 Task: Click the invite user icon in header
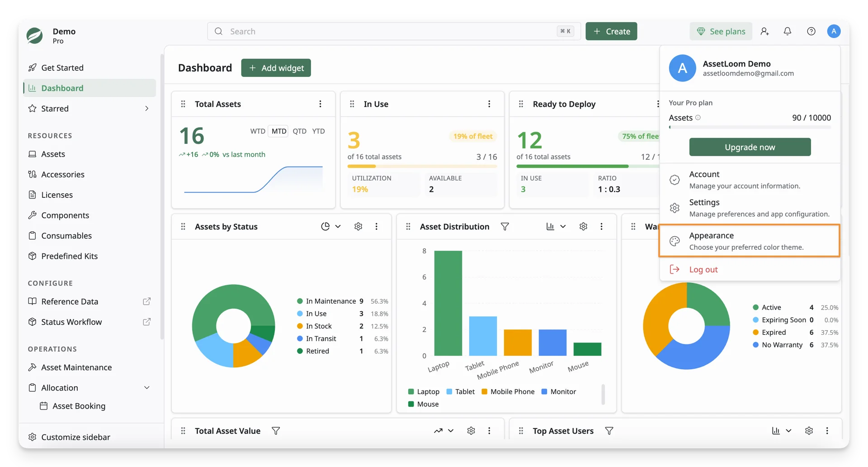764,31
